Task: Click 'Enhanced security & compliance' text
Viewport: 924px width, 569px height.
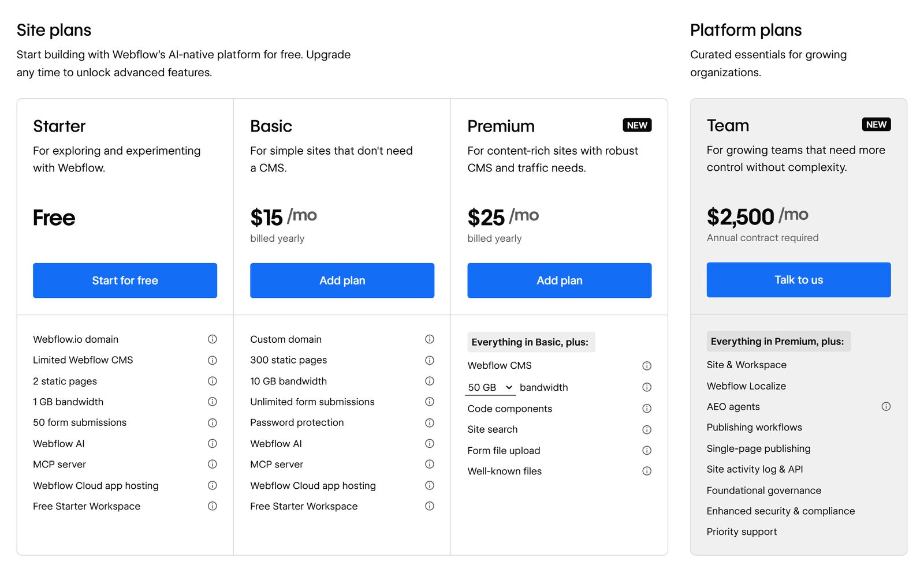Action: 780,511
